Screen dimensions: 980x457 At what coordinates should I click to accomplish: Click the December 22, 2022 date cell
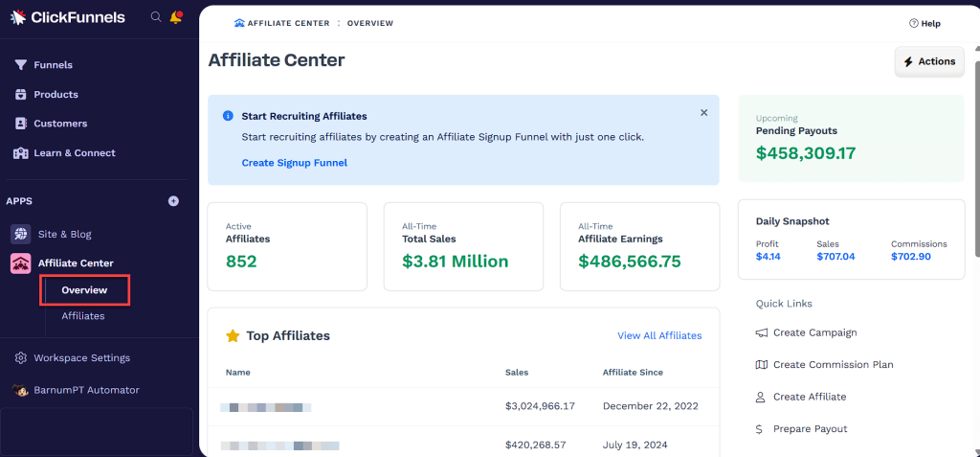651,406
